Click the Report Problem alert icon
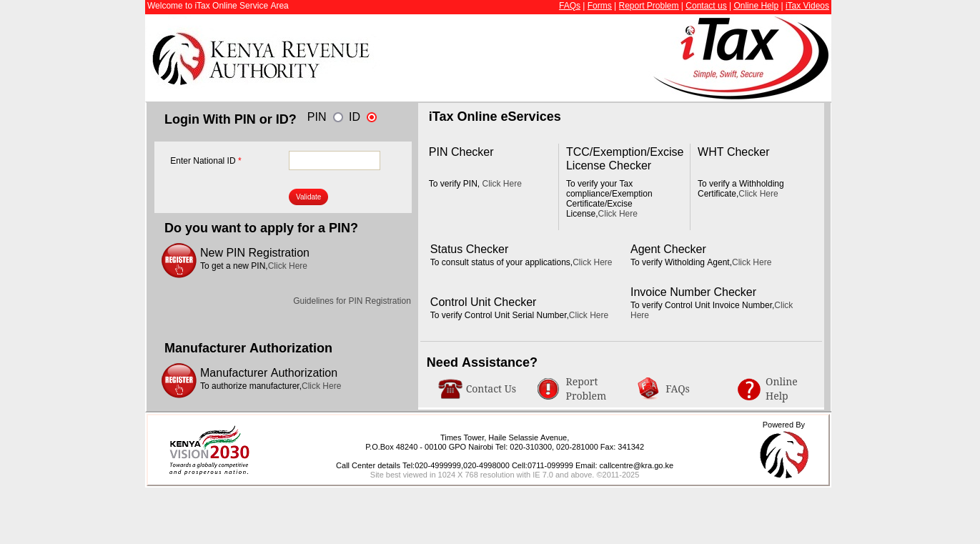 548,388
